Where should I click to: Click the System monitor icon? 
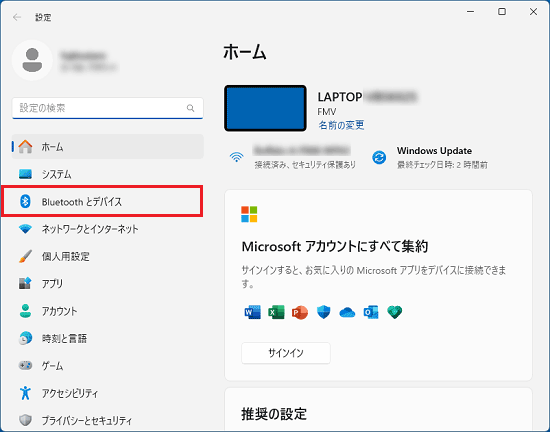coord(25,174)
